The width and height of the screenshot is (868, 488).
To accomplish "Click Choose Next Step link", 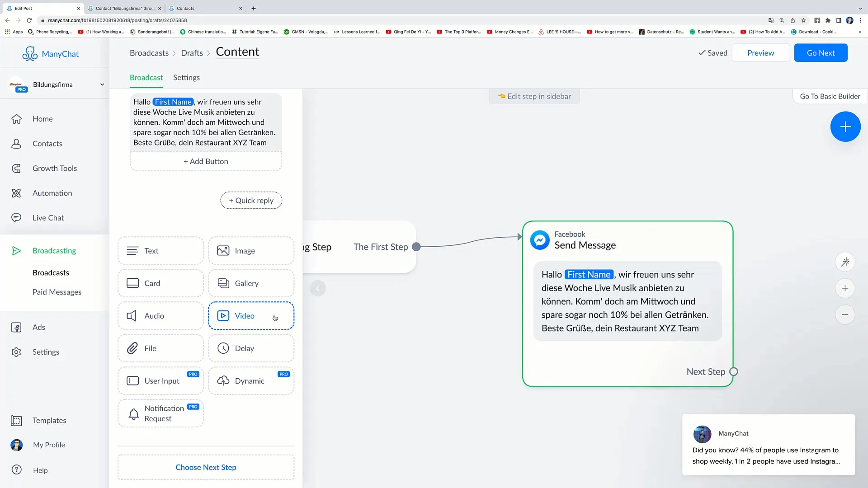I will [x=206, y=467].
